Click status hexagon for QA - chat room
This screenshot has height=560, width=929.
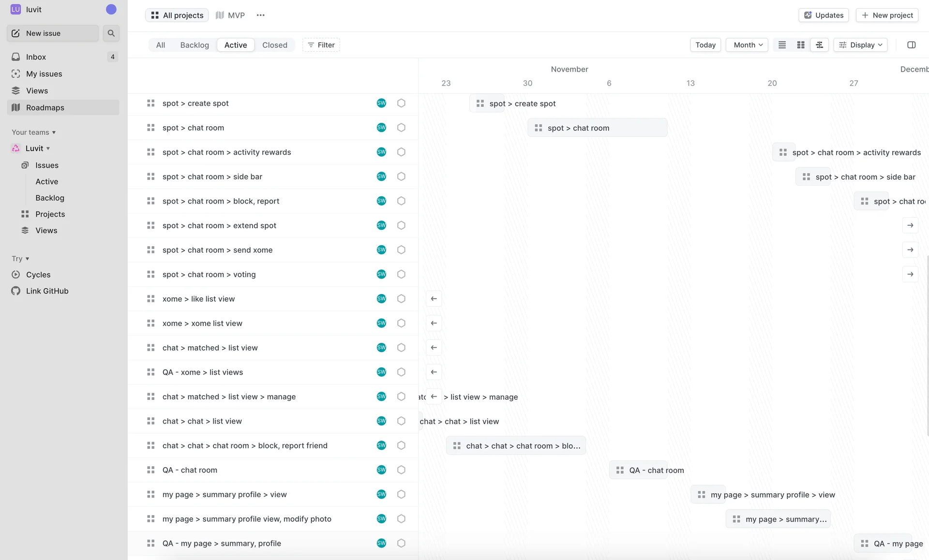coord(401,470)
